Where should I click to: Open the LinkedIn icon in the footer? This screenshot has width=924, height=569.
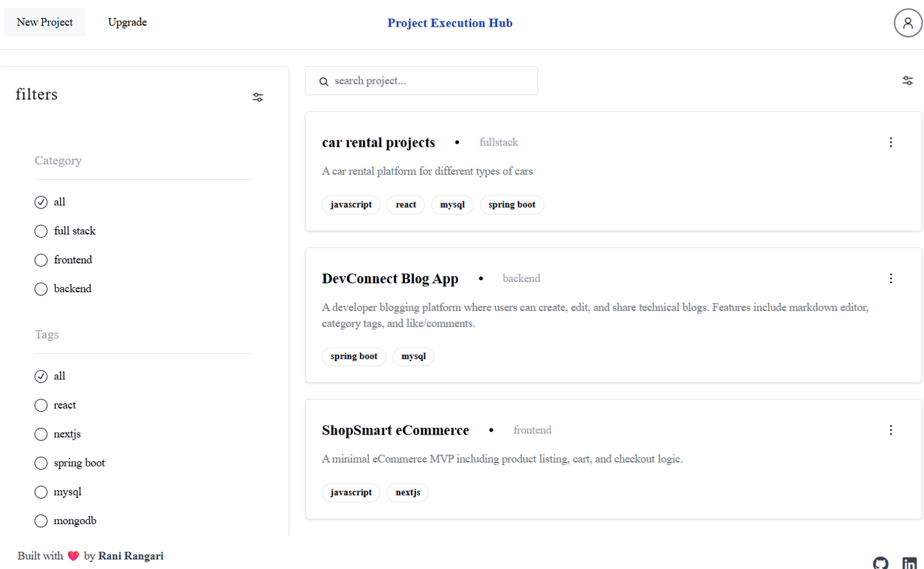[910, 564]
